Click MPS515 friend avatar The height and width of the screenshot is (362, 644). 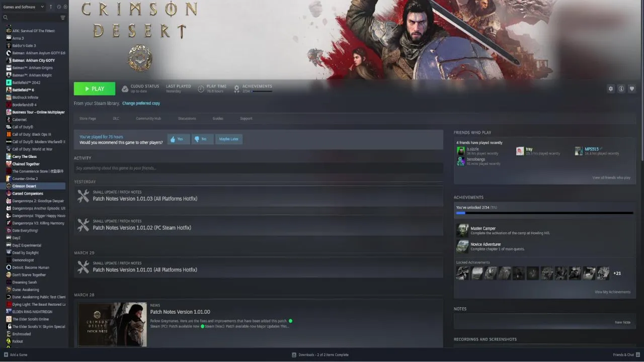click(579, 151)
